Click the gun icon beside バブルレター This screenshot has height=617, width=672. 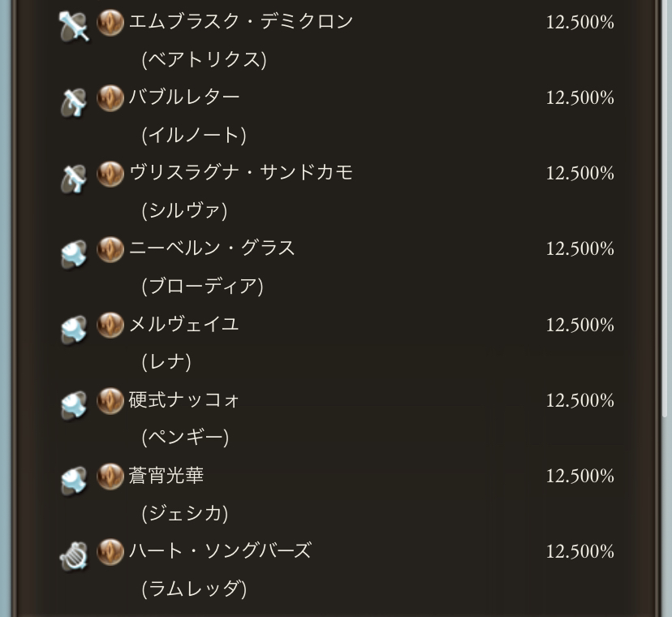[x=74, y=102]
